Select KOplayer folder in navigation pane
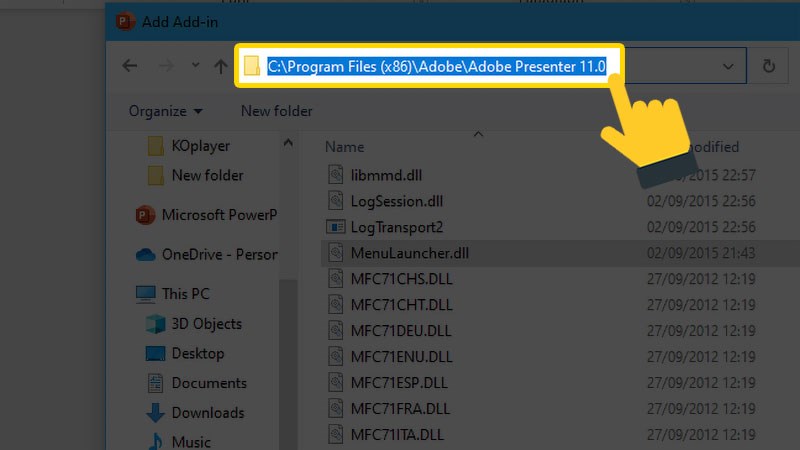The height and width of the screenshot is (450, 800). 201,146
